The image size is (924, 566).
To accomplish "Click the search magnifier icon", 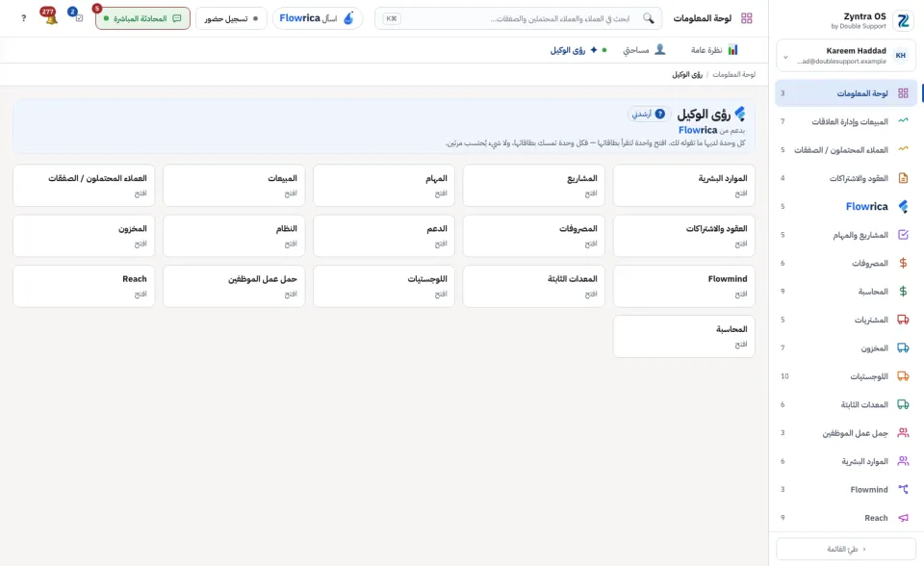I will [648, 18].
